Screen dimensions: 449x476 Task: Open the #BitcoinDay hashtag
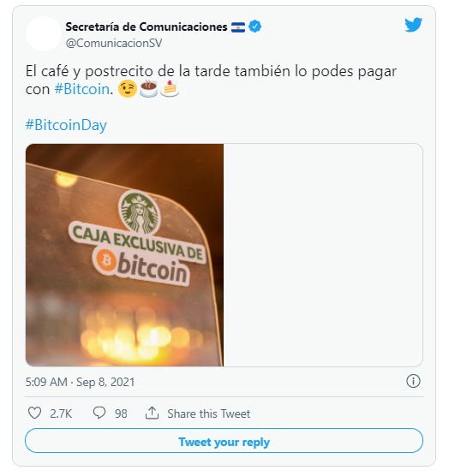(66, 125)
